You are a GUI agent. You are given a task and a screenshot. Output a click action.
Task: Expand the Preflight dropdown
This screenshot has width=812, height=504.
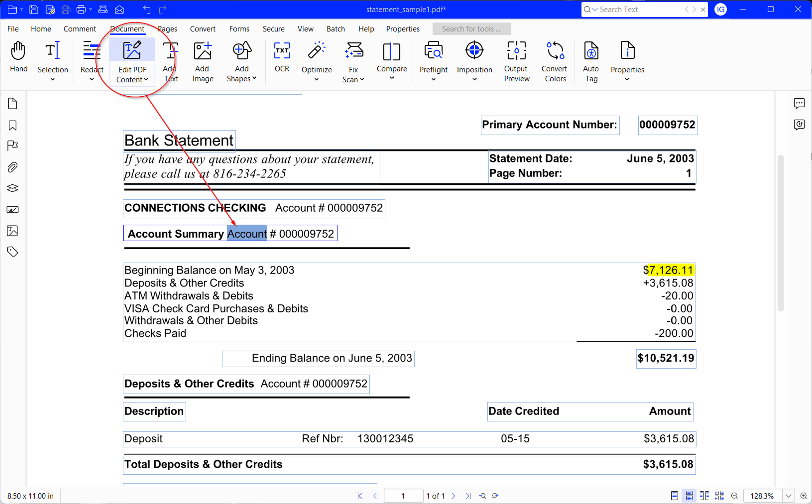coord(433,79)
